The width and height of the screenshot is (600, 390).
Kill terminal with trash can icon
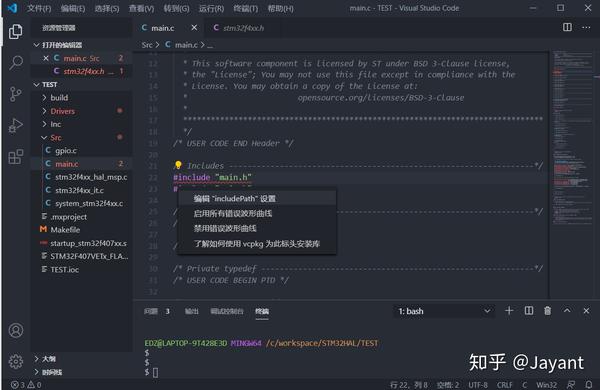pos(548,311)
